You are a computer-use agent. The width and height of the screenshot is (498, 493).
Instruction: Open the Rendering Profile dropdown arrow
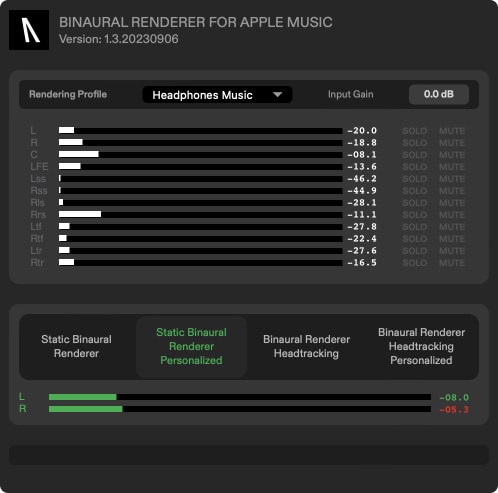[x=277, y=95]
